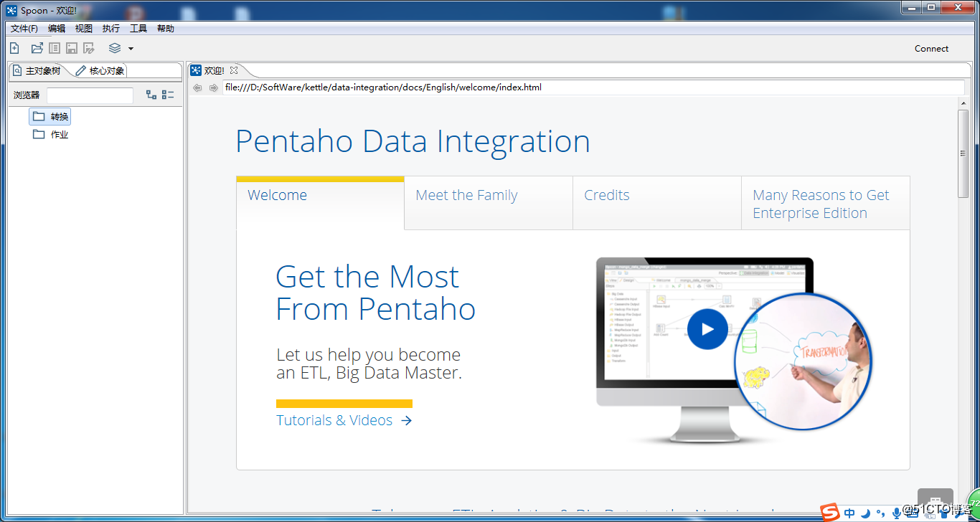Click the Explore repository toolbar icon

55,48
